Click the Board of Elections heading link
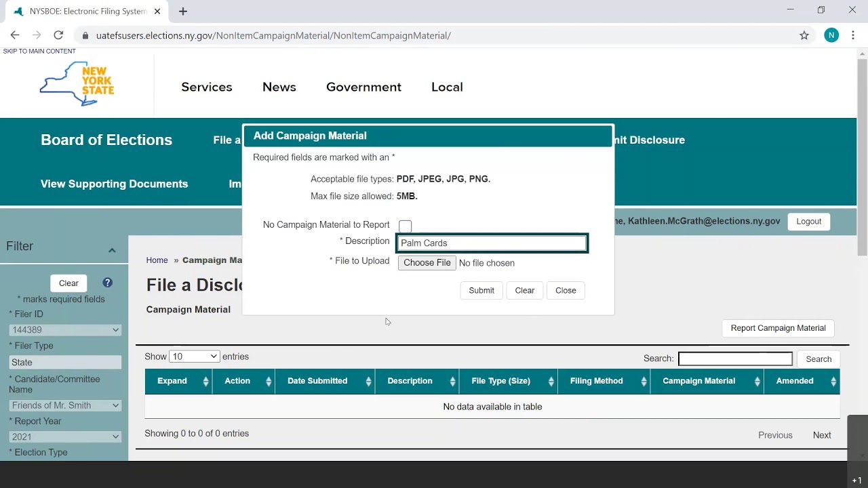The image size is (868, 488). click(106, 140)
